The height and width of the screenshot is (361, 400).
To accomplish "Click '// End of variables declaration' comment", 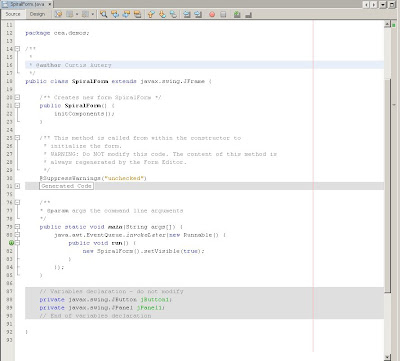I will (95, 315).
